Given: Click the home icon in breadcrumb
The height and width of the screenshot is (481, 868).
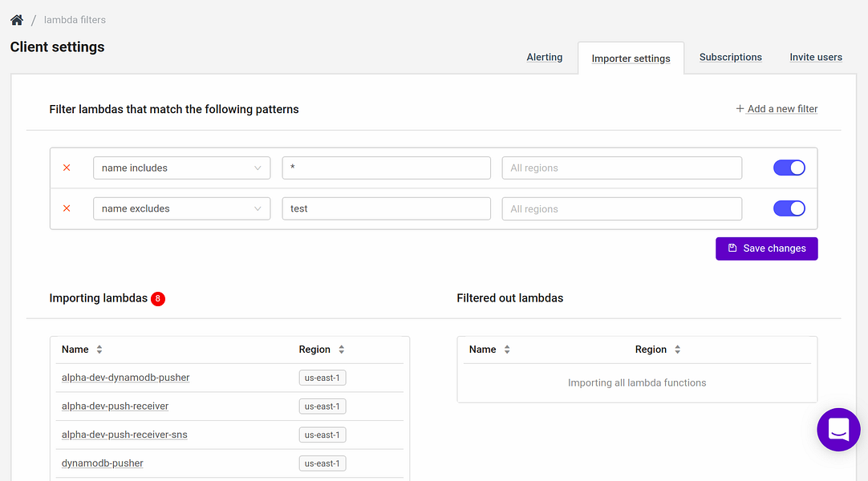Looking at the screenshot, I should click(17, 19).
